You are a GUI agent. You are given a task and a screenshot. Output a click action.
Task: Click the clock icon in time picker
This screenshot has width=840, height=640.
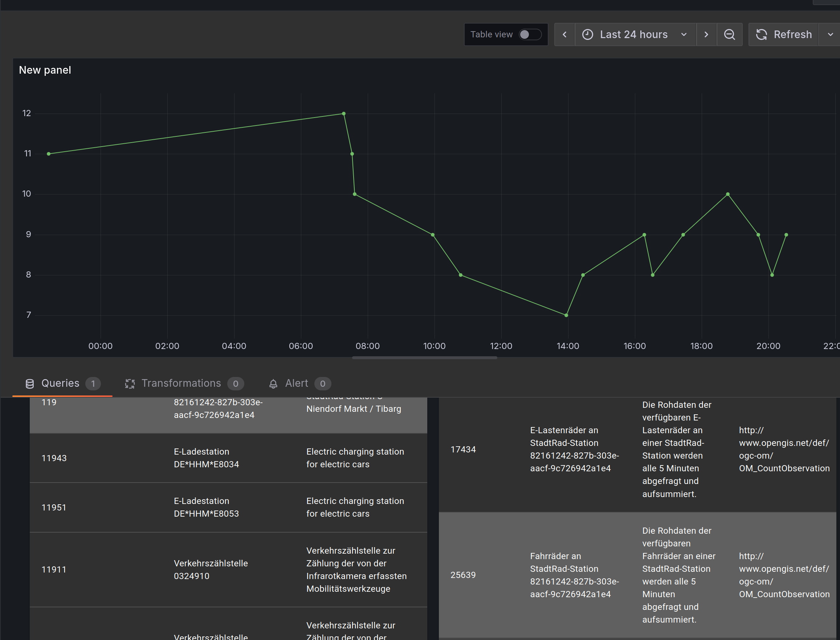pos(588,35)
